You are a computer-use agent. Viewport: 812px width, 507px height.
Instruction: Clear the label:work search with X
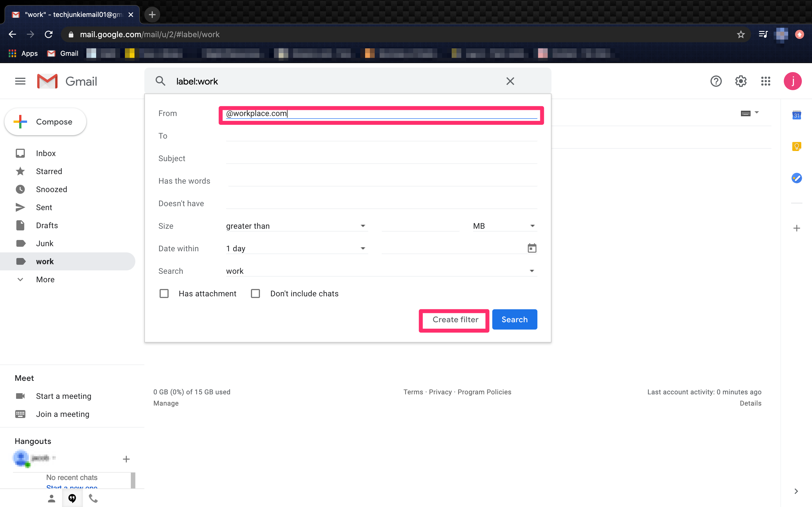pyautogui.click(x=510, y=81)
